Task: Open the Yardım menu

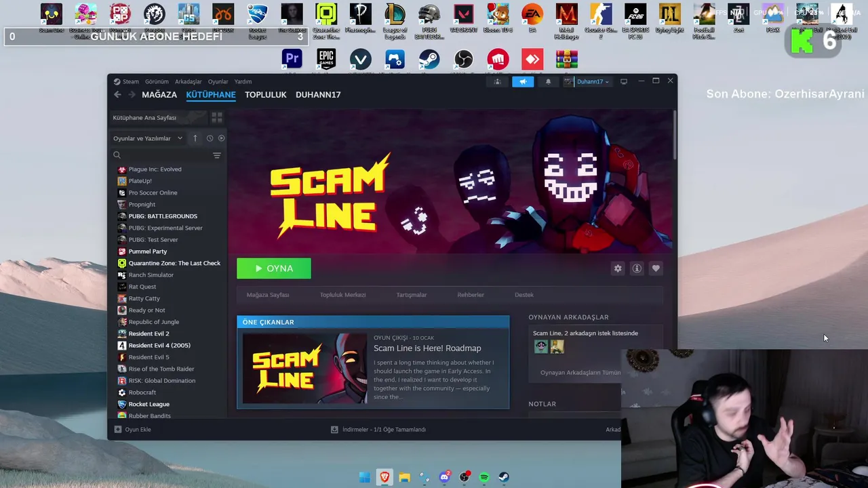Action: 243,81
